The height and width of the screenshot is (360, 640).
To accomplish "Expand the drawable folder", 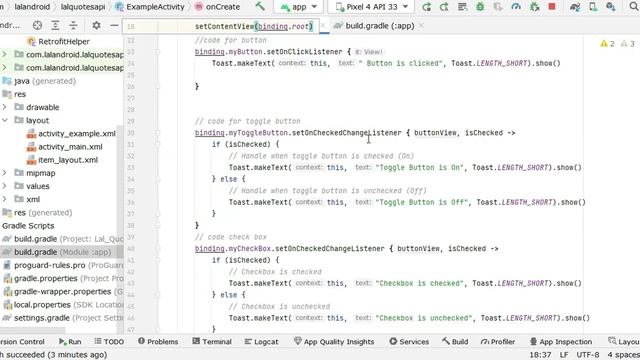I will pos(4,107).
